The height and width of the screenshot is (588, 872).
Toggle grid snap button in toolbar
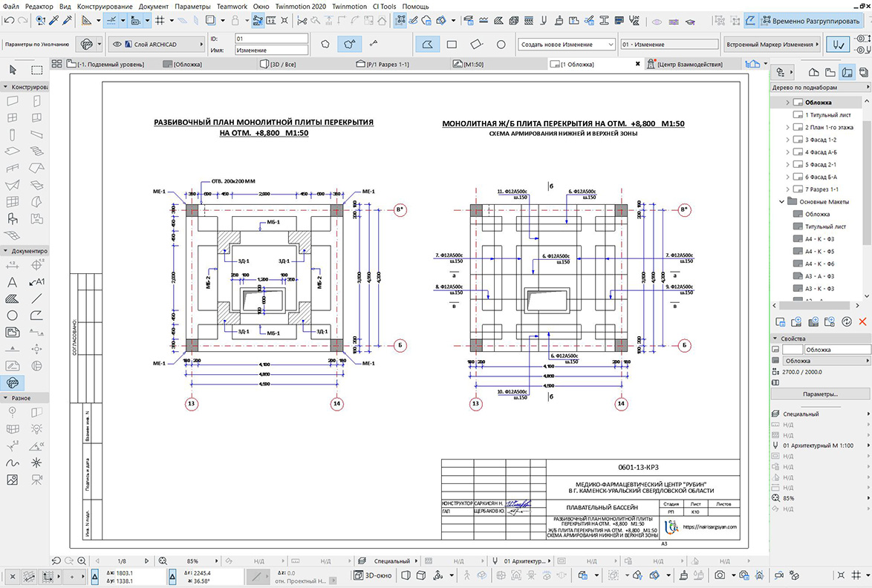click(160, 21)
